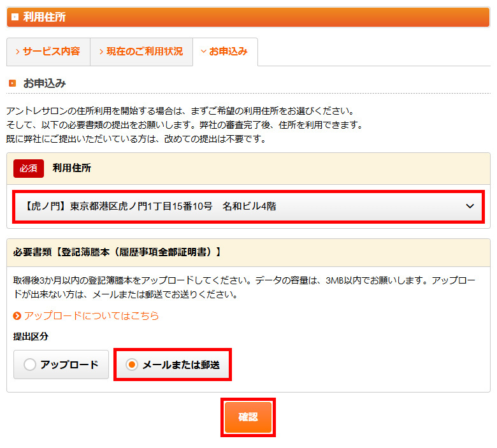Open the 利用住所 address dropdown
The width and height of the screenshot is (497, 448).
245,206
